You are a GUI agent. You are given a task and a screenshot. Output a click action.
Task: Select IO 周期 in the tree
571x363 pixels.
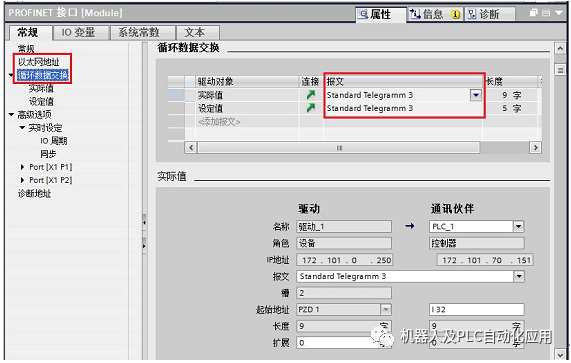click(x=54, y=141)
